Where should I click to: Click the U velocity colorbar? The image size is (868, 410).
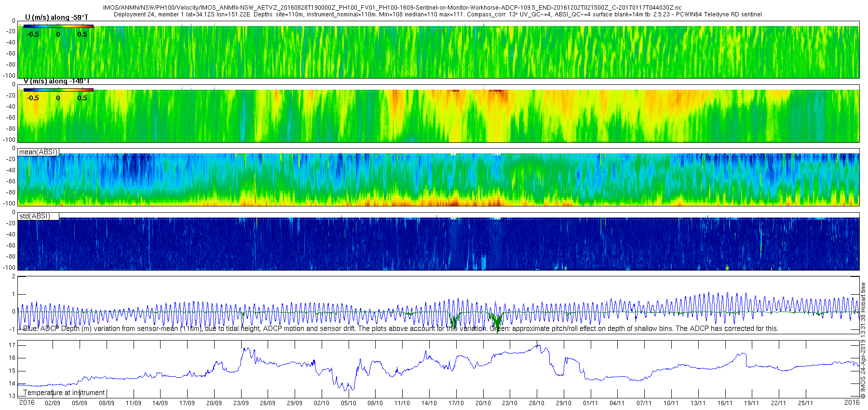[x=58, y=26]
